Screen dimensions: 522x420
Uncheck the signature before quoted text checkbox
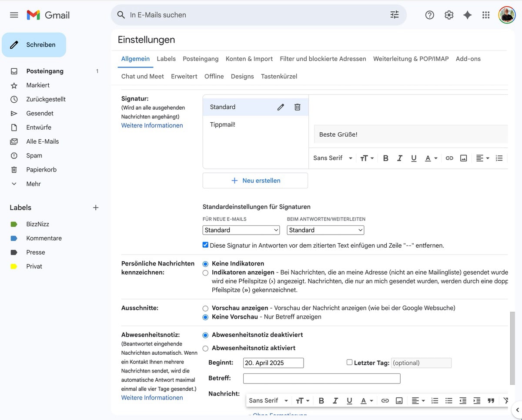click(x=205, y=245)
